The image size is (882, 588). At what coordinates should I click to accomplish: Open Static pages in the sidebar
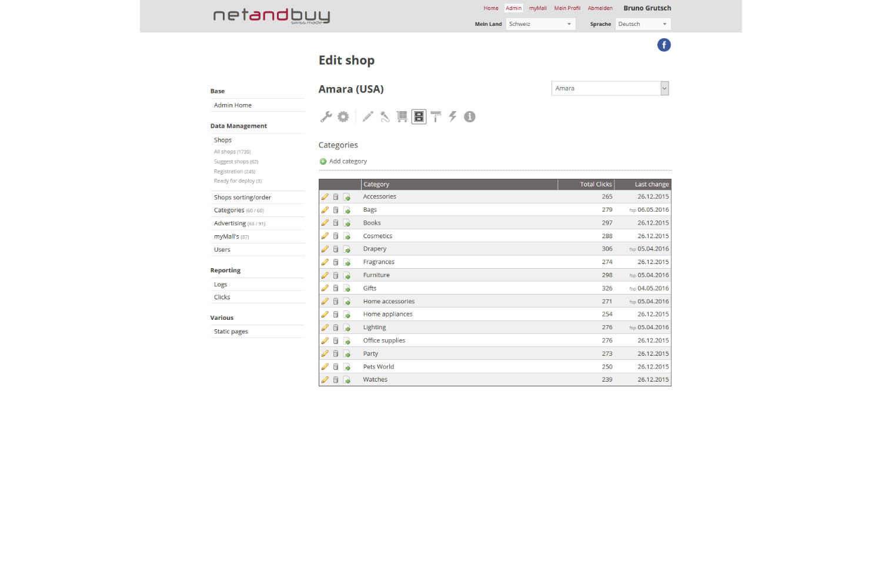(x=231, y=332)
